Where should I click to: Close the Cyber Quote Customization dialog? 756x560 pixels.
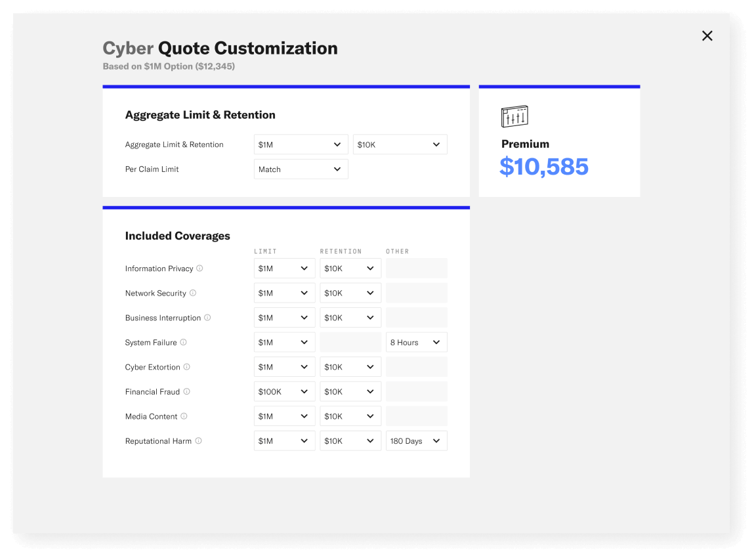click(x=707, y=35)
